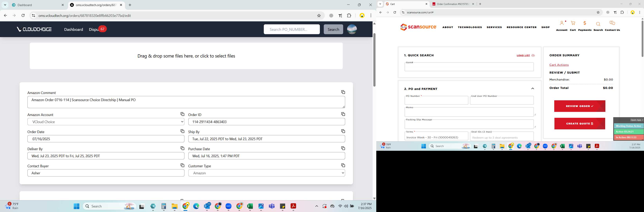Copy the Deliver By value
This screenshot has width=644, height=212.
coord(182,148)
